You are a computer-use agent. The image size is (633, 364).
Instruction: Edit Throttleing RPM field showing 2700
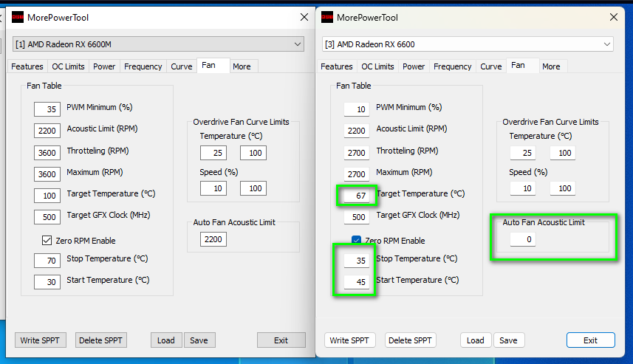pos(357,153)
